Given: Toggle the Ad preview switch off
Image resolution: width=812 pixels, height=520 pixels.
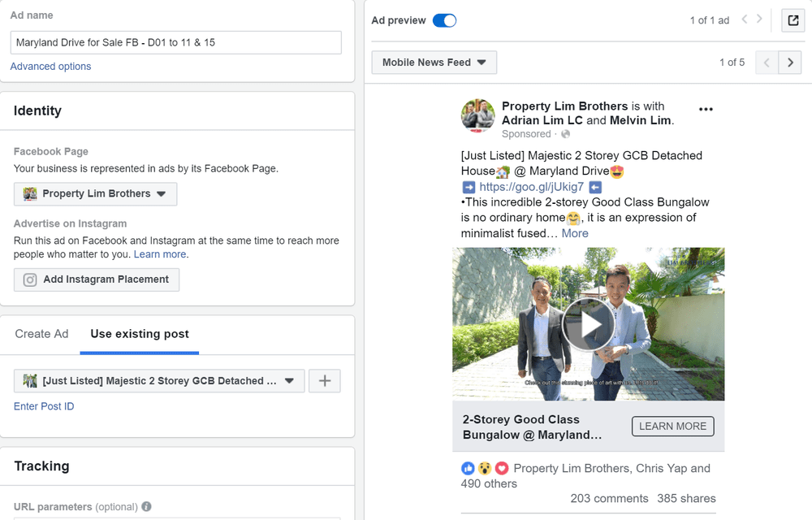Looking at the screenshot, I should pos(444,21).
